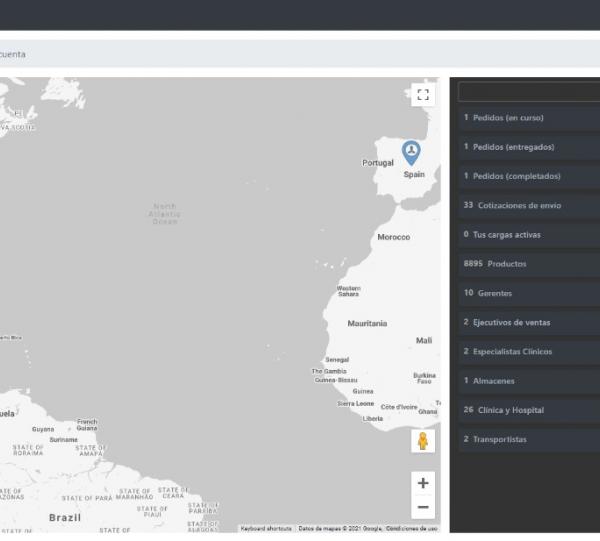Toggle fullscreen map view

pyautogui.click(x=422, y=95)
